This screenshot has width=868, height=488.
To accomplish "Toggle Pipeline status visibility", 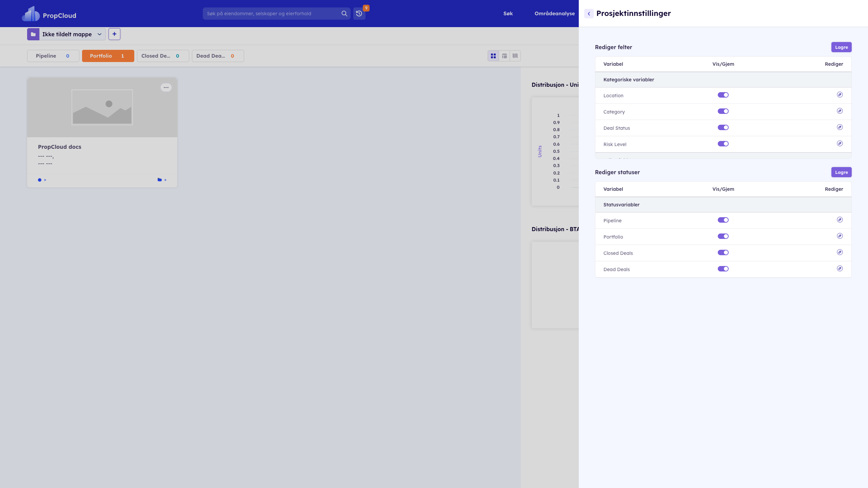I will point(723,220).
